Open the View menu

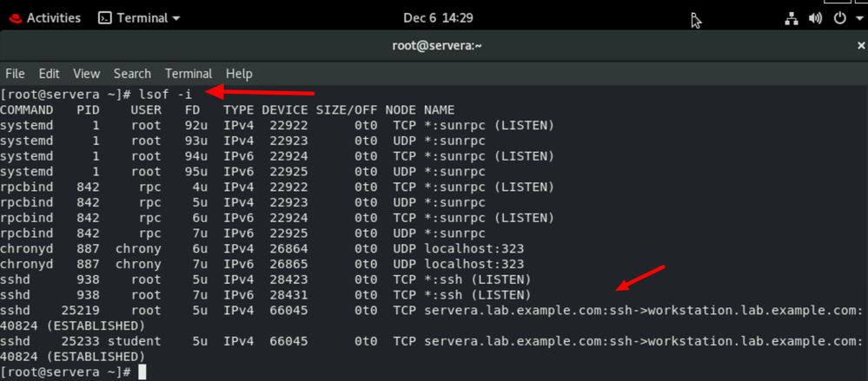tap(86, 74)
